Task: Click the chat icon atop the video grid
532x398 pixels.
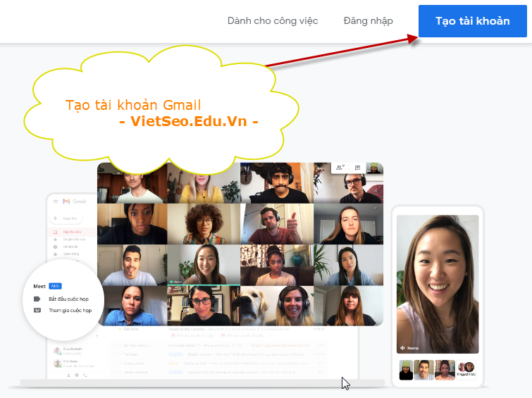Action: 357,168
